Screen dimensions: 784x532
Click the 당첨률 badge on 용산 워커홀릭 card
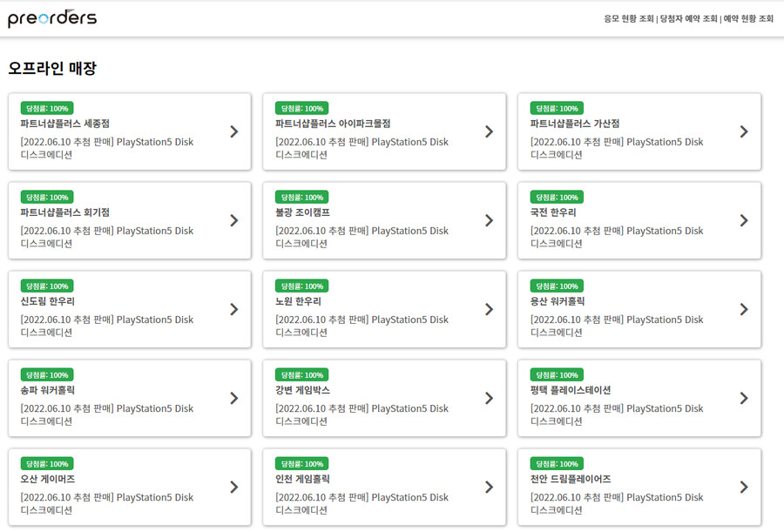(556, 286)
